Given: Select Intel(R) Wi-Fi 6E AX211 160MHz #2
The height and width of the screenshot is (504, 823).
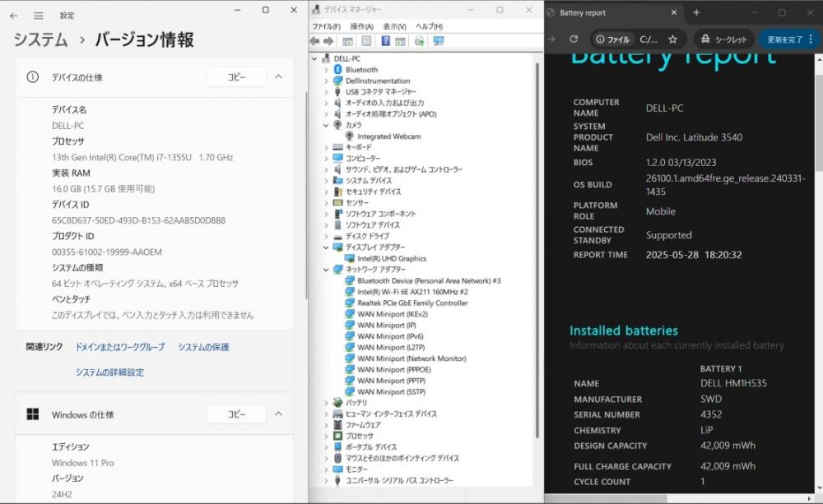Looking at the screenshot, I should tap(412, 292).
